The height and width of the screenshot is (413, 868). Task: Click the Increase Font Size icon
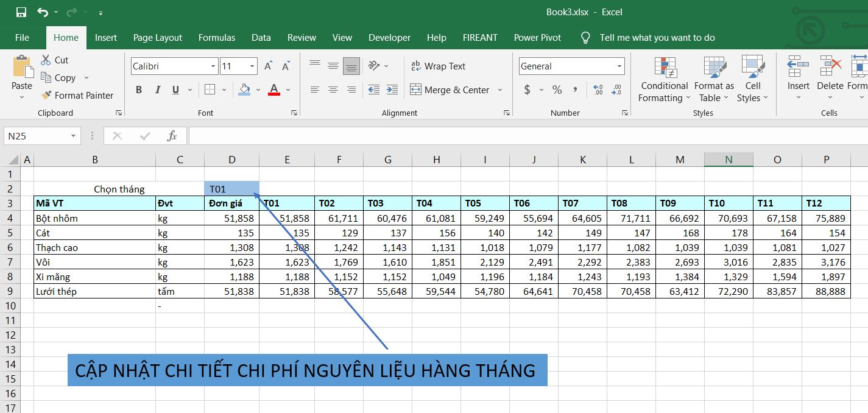coord(268,66)
